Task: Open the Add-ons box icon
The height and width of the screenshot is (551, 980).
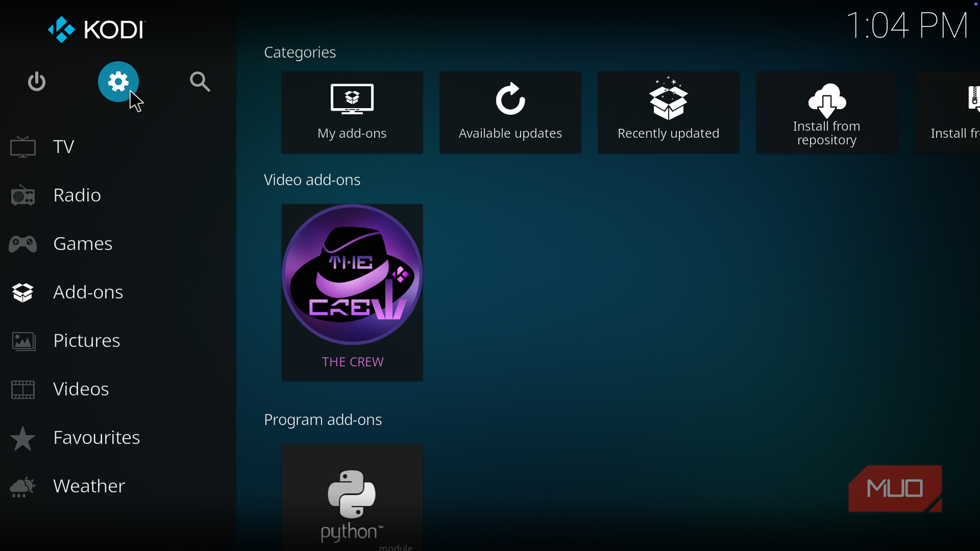Action: coord(23,292)
